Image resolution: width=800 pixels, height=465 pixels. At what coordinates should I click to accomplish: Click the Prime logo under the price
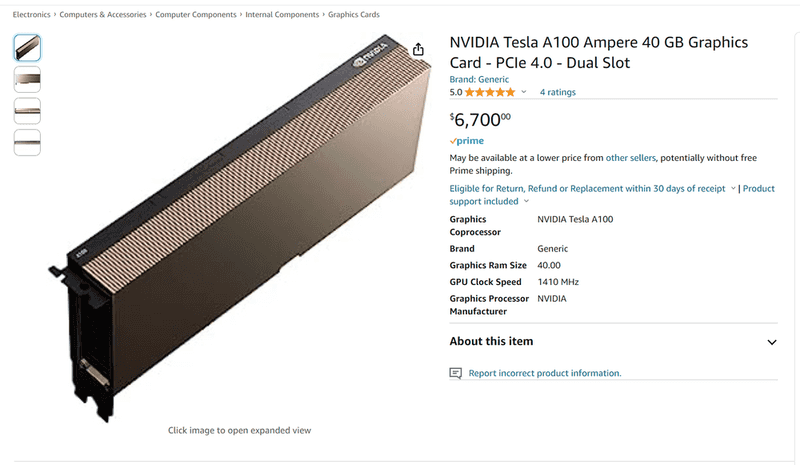(x=467, y=141)
